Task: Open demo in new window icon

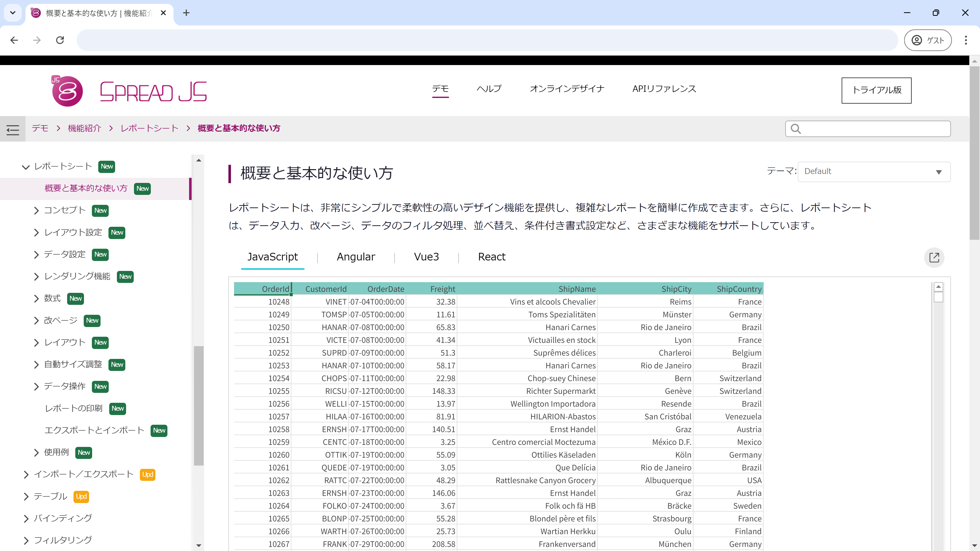Action: (934, 257)
